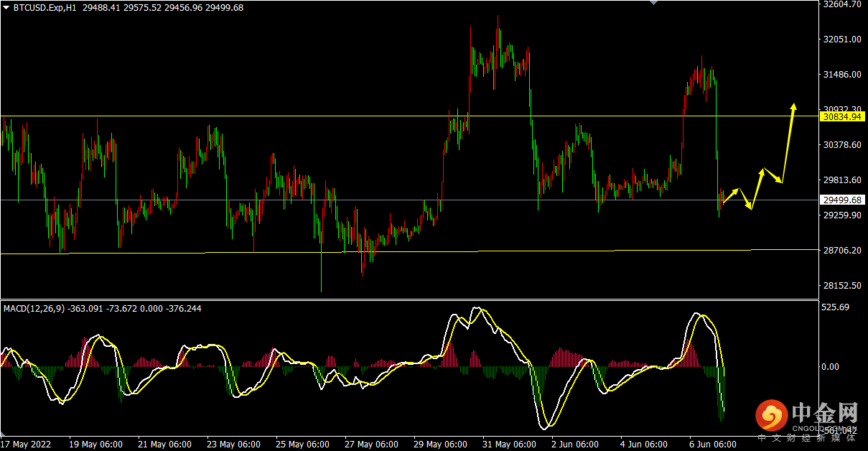
Task: Click the 32051.00 price axis label
Action: 841,39
